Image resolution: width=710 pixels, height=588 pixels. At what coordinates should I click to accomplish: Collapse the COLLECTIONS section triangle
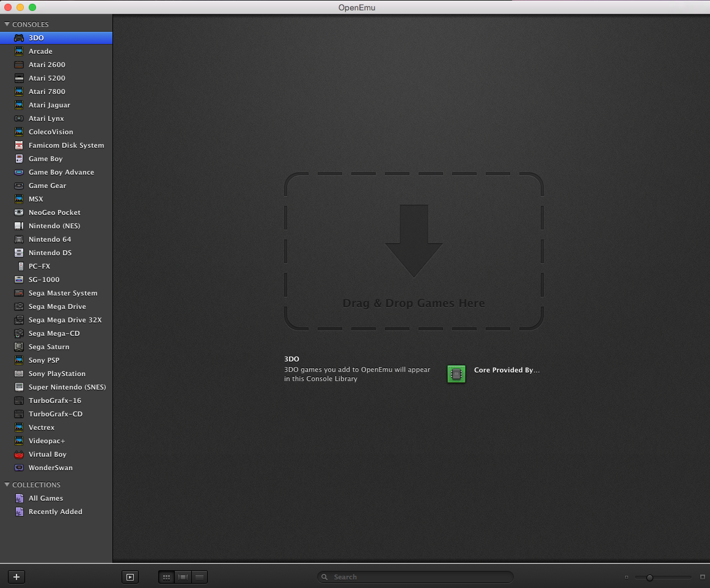[7, 484]
